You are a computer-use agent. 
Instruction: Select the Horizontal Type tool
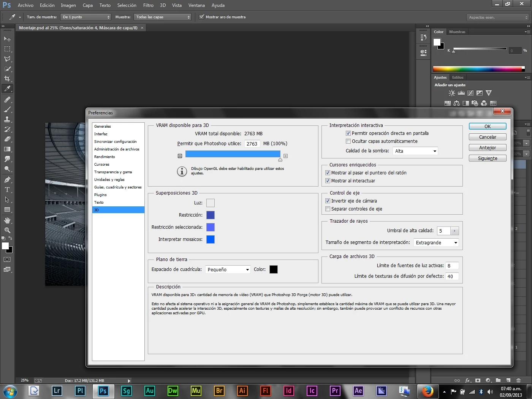[7, 190]
